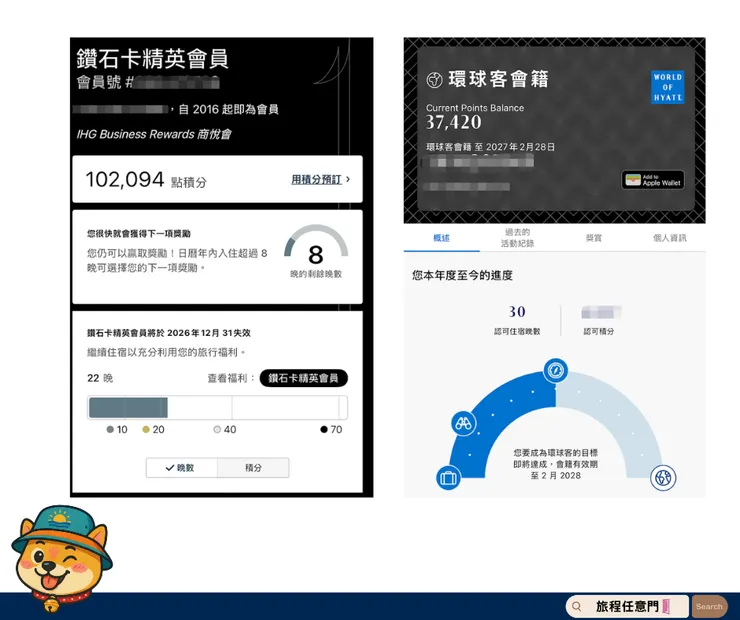Click the globe milestone icon at arc end

tap(663, 478)
